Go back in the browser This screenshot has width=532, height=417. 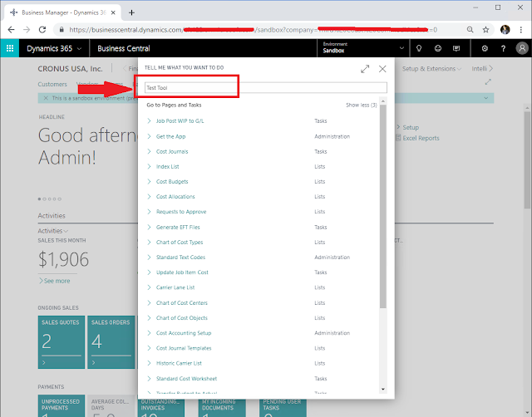coord(11,30)
